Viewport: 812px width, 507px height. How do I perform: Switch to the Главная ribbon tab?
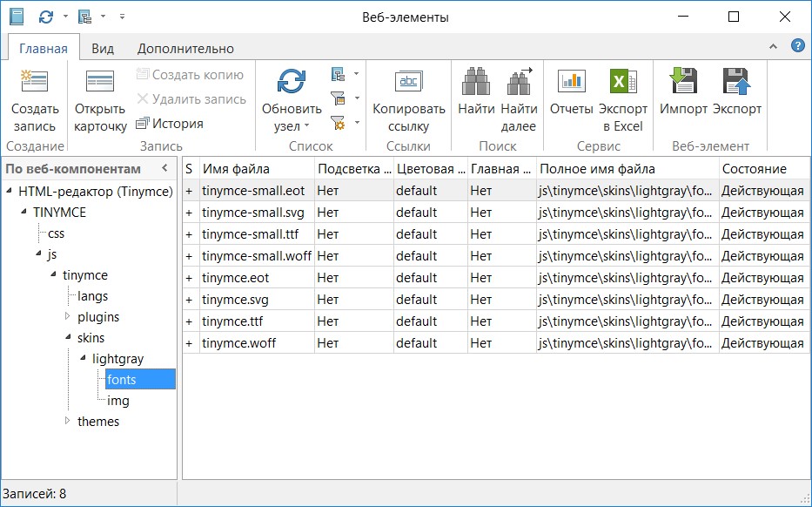tap(44, 49)
